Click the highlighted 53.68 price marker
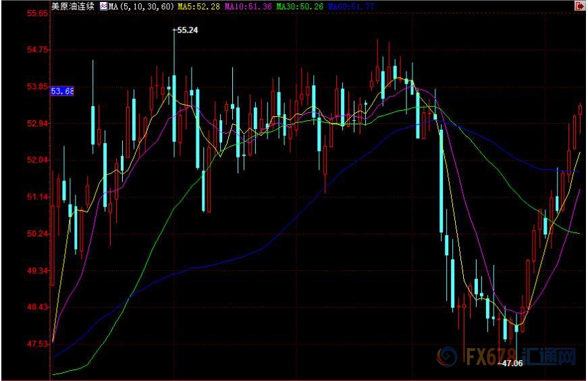 pyautogui.click(x=62, y=91)
